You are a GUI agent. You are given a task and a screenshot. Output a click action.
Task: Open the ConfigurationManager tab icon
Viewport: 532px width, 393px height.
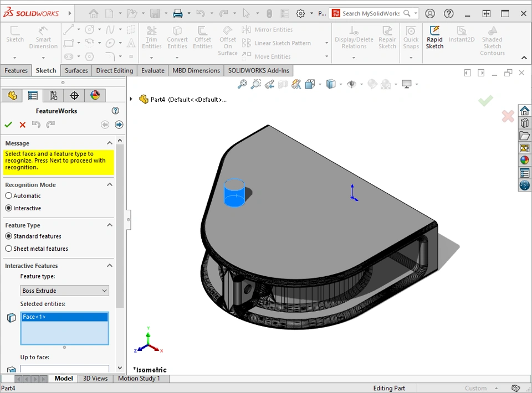click(53, 96)
